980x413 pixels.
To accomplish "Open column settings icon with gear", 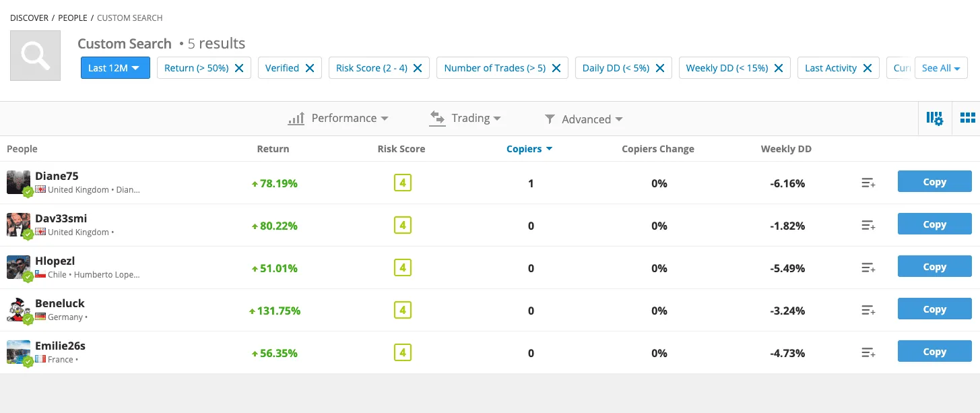I will (935, 119).
